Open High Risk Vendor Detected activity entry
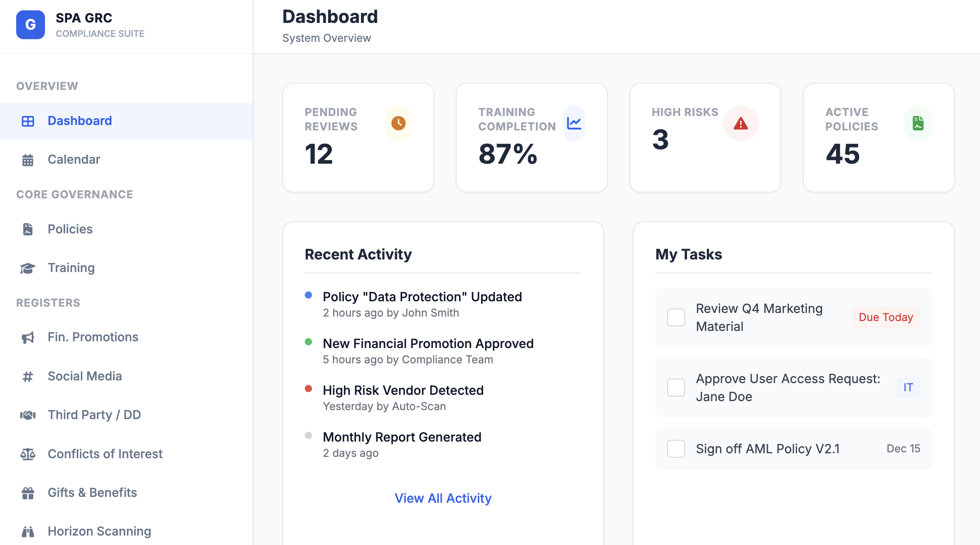The image size is (980, 545). 403,390
